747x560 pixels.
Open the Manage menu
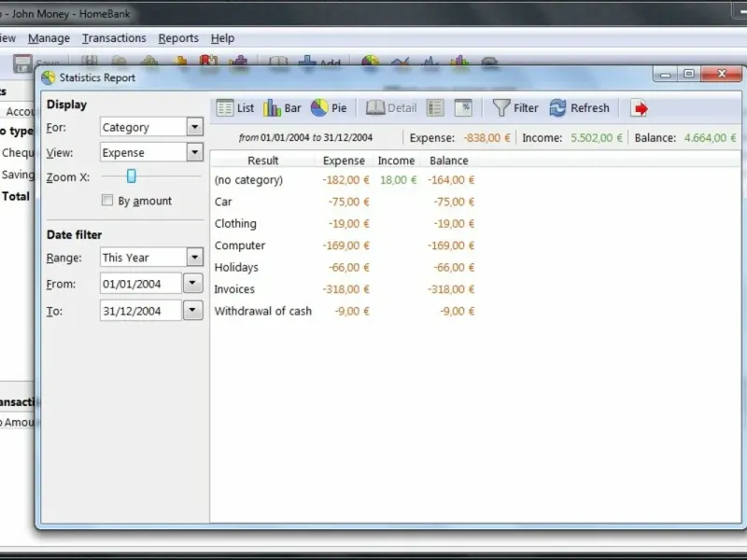point(49,38)
